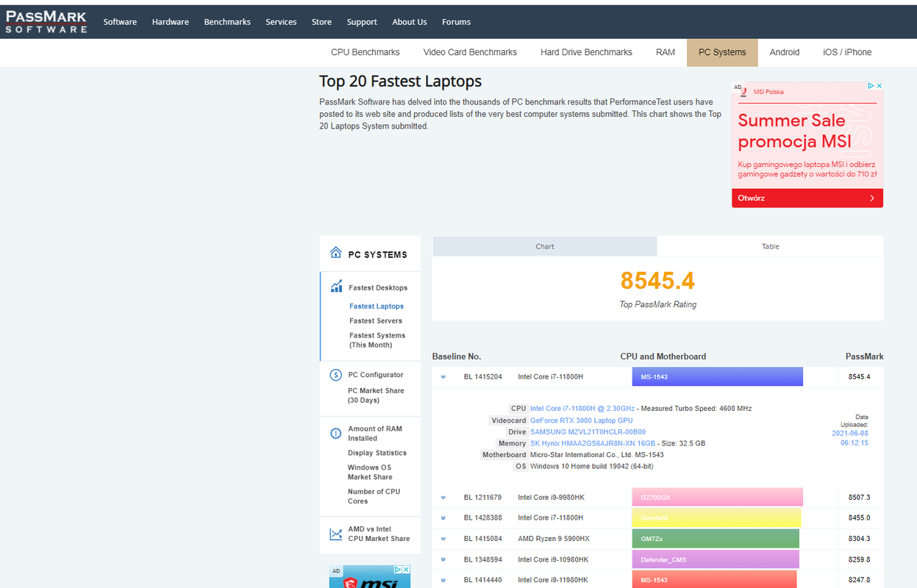This screenshot has width=917, height=588.
Task: Open SAMSUNG MZVL21T0HCLR-00B00 drive link
Action: [588, 432]
